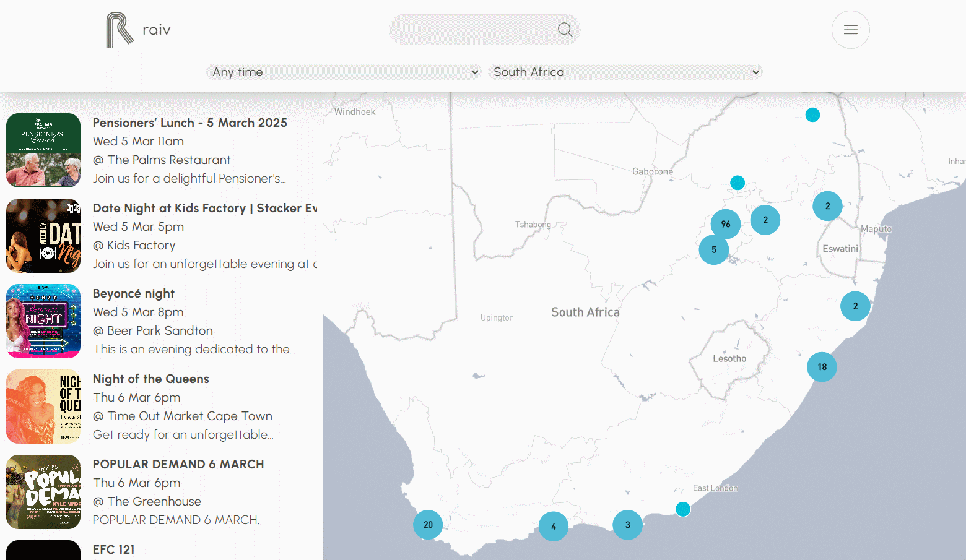Click the raiv logo icon

120,30
